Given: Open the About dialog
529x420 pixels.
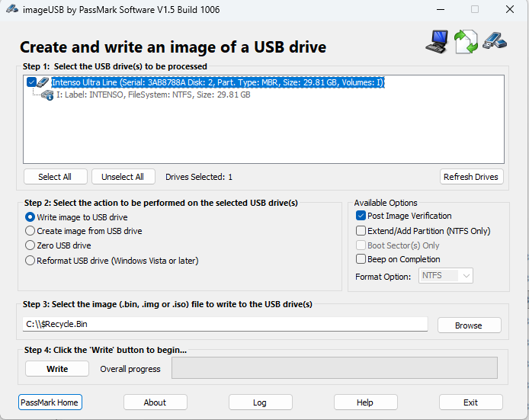Looking at the screenshot, I should [155, 402].
